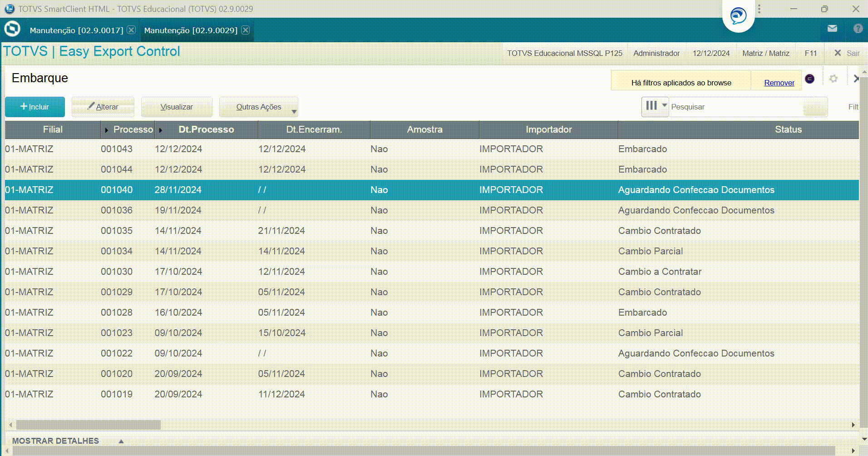Select process 001043 row
868x456 pixels.
point(432,149)
